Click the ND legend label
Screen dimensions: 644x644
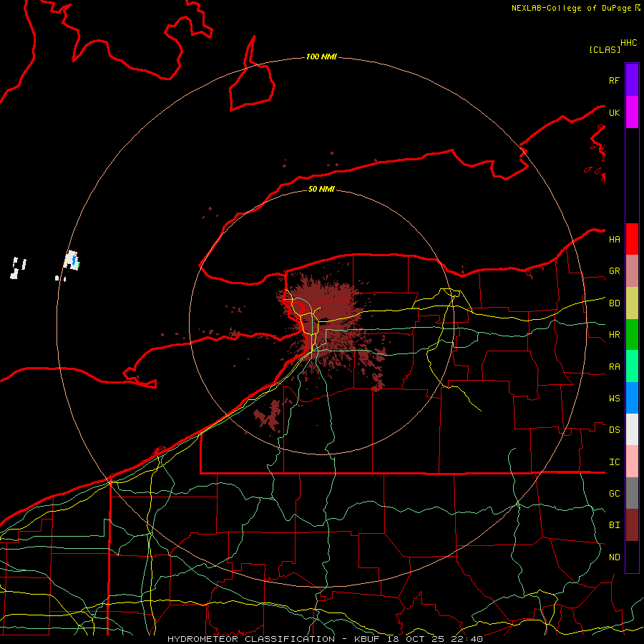click(614, 557)
